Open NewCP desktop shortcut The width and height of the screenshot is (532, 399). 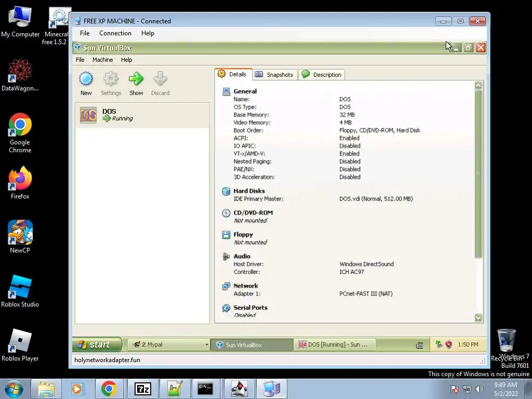[x=20, y=237]
